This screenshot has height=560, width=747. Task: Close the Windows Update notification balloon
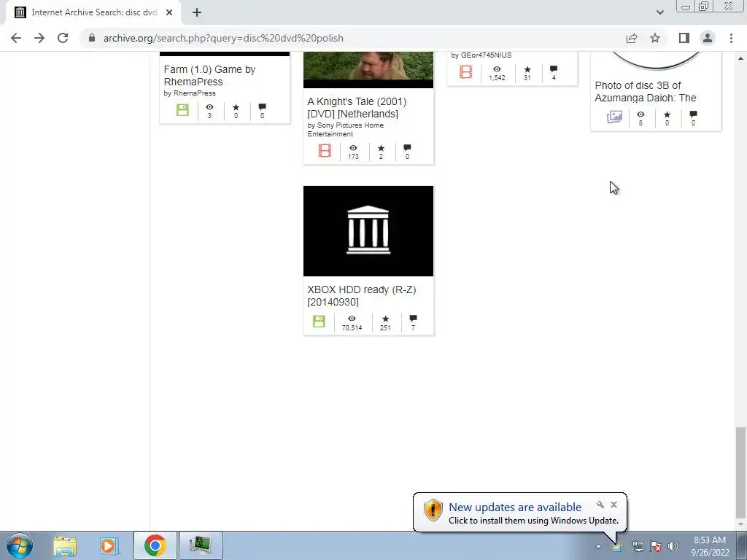614,505
